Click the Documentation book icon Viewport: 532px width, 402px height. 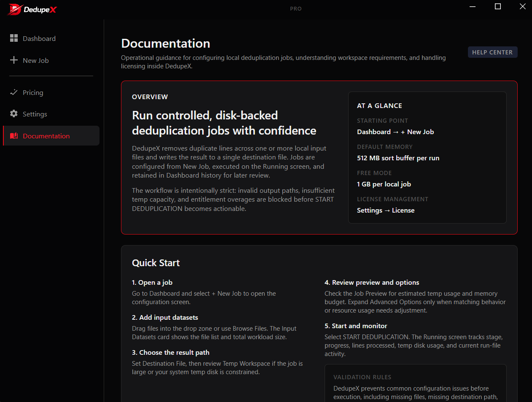(x=14, y=136)
